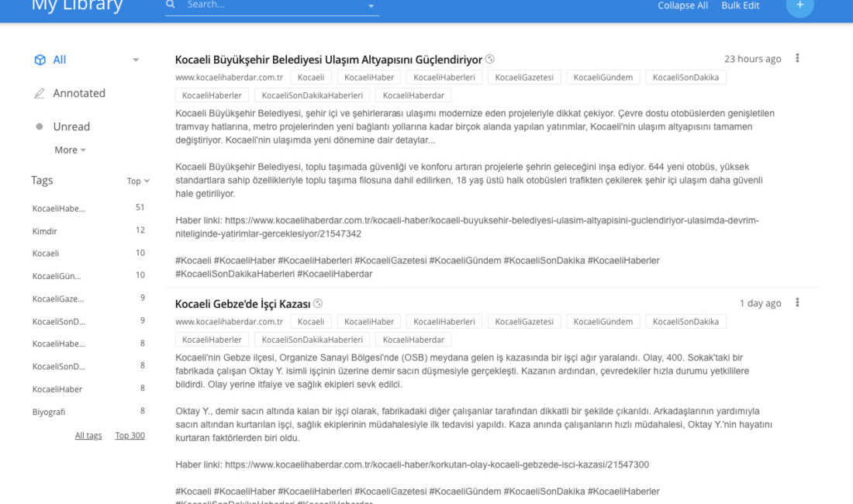Select the All cube icon in sidebar
Image resolution: width=853 pixels, height=504 pixels.
[40, 60]
